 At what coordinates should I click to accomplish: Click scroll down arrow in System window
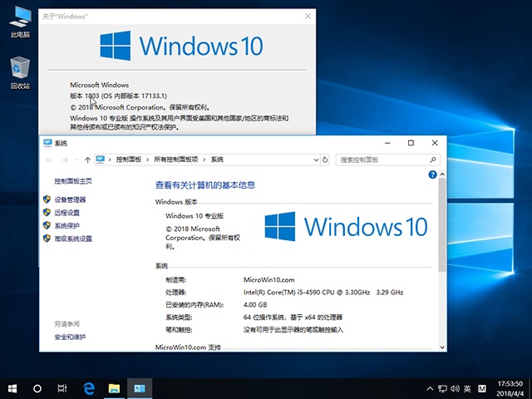click(x=442, y=347)
